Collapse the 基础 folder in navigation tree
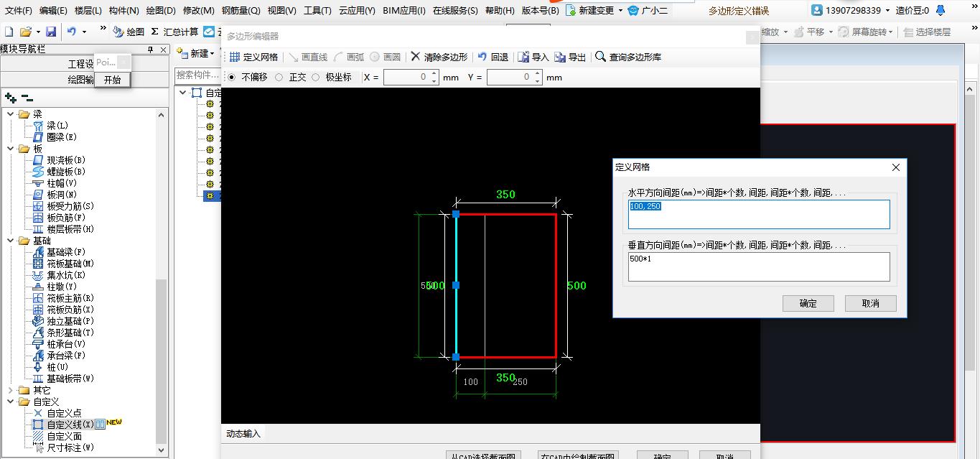Screen dimensions: 980x459 (x=10, y=241)
